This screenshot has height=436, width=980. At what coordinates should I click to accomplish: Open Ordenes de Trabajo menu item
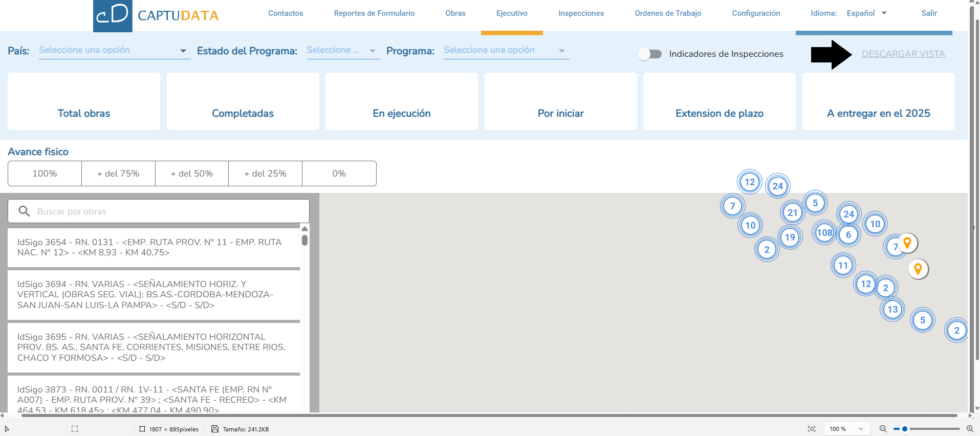pos(668,13)
